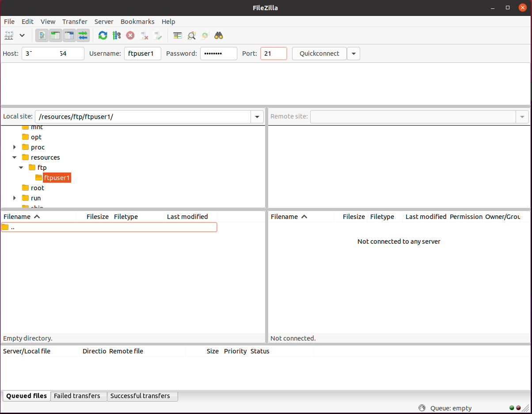
Task: Switch to the Queued files tab
Action: coord(27,396)
